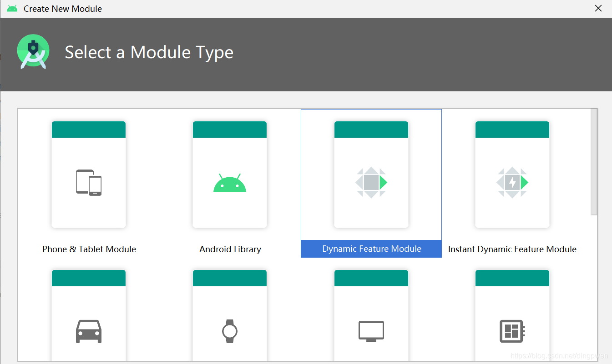Screen dimensions: 612x364
Task: Select the Automotive car module icon
Action: click(89, 331)
